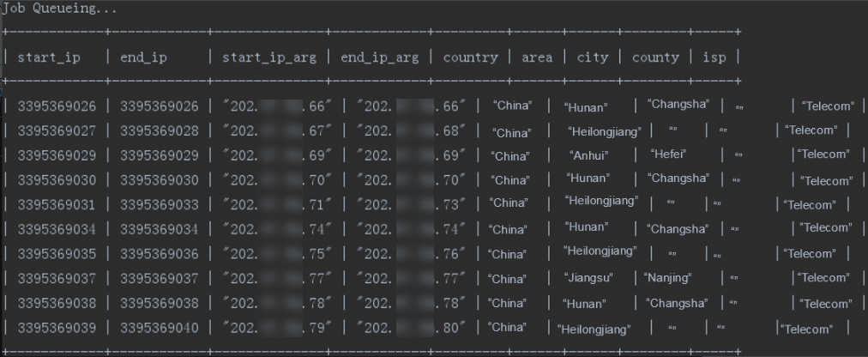Click the city column header
The height and width of the screenshot is (357, 868).
pos(593,57)
